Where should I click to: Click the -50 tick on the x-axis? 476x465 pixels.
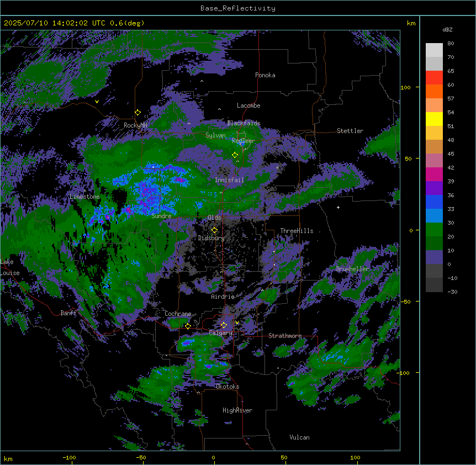tap(141, 457)
